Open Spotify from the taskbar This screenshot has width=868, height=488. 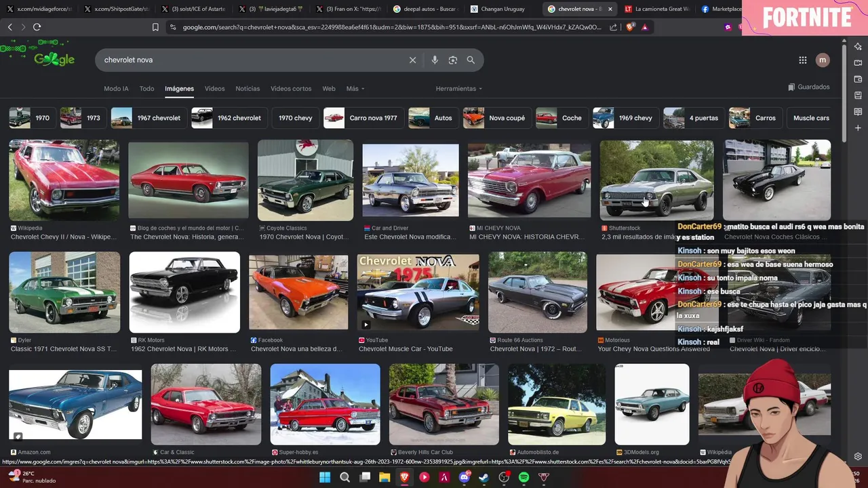coord(524,477)
